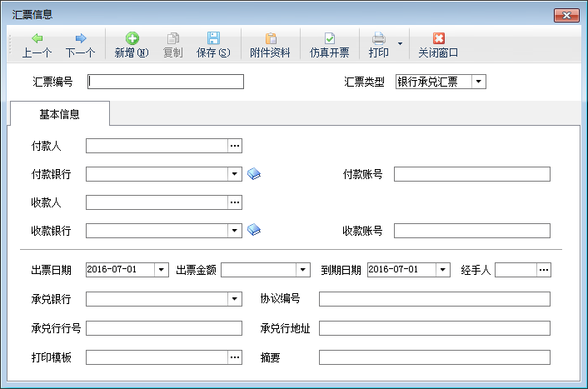This screenshot has height=389, width=588.
Task: Click the ellipsis button for 付款人
Action: point(235,146)
